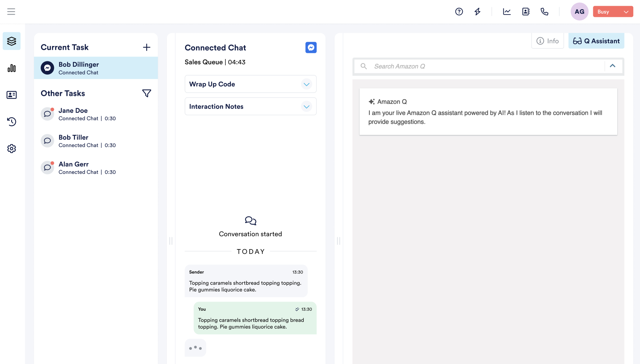This screenshot has width=640, height=364.
Task: Expand the Interaction Notes section
Action: [306, 106]
